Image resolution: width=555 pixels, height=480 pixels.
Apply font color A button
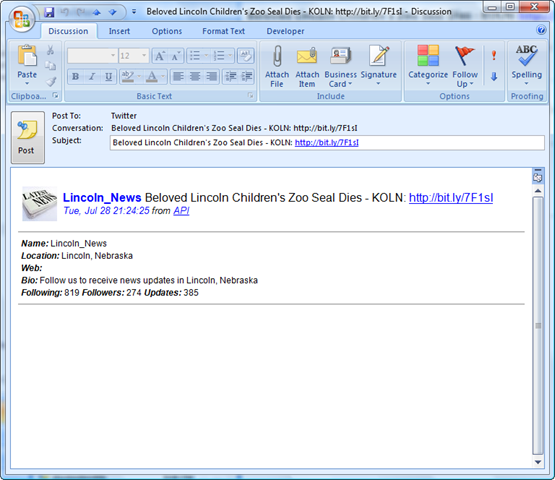[152, 76]
